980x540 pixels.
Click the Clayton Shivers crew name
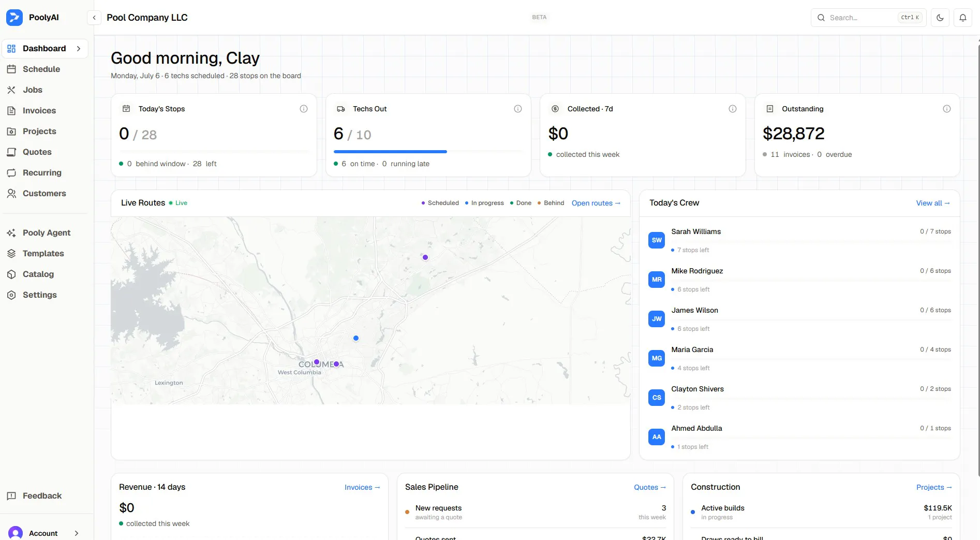click(697, 389)
